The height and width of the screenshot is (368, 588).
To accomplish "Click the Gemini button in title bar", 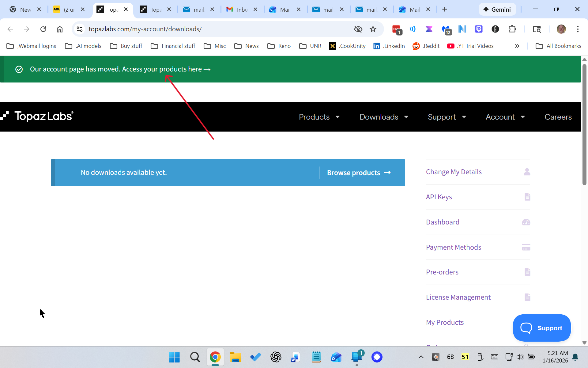I will (x=497, y=10).
